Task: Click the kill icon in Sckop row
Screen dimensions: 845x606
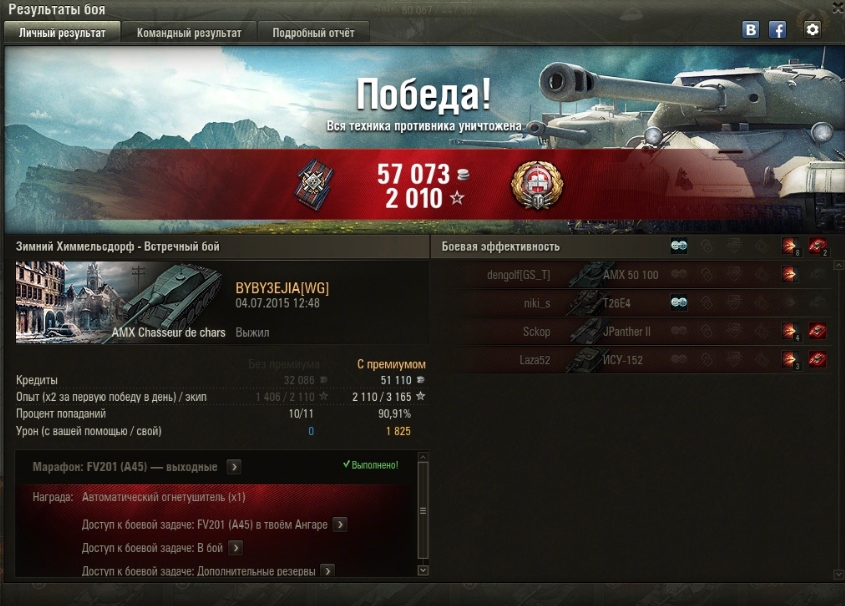Action: tap(817, 331)
